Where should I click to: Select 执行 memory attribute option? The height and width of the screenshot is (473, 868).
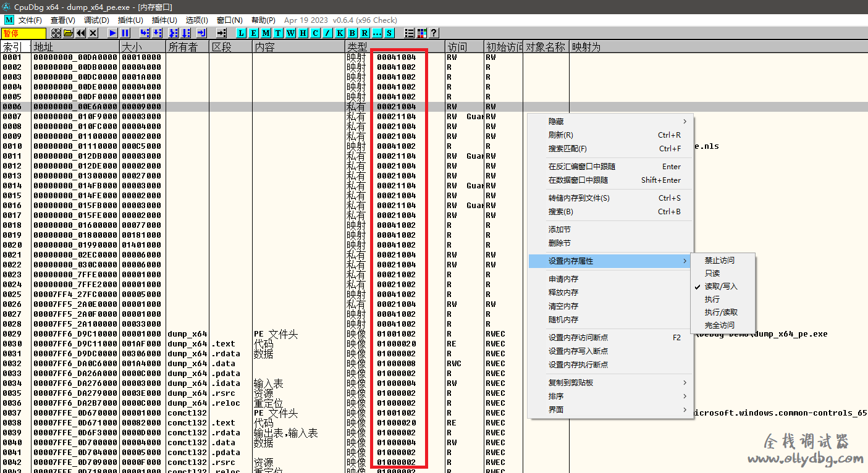click(723, 299)
